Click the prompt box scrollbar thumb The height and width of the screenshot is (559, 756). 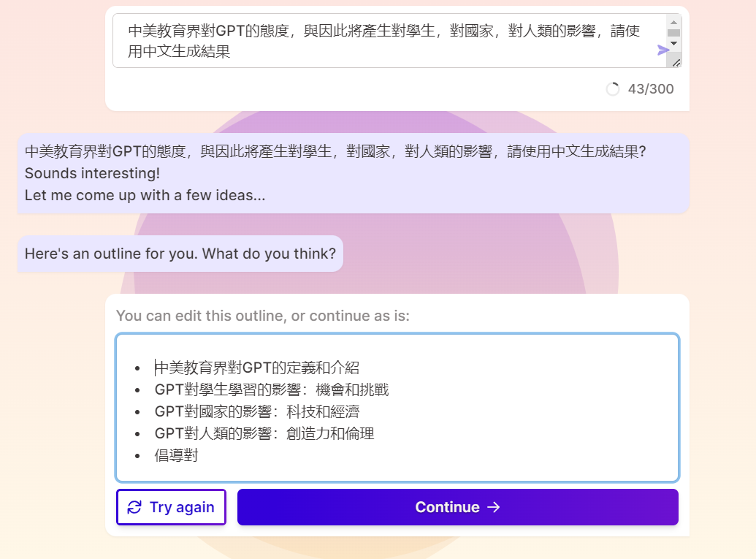click(673, 32)
